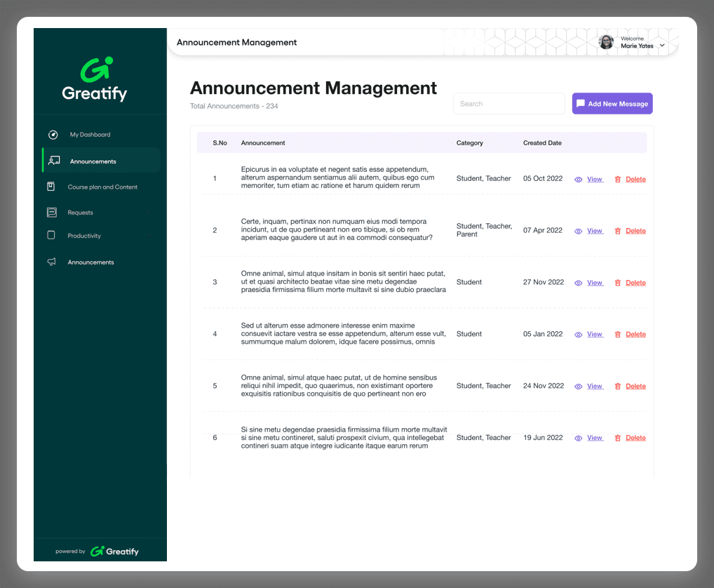Click the eye icon for announcement 1
The width and height of the screenshot is (714, 588).
(x=579, y=180)
